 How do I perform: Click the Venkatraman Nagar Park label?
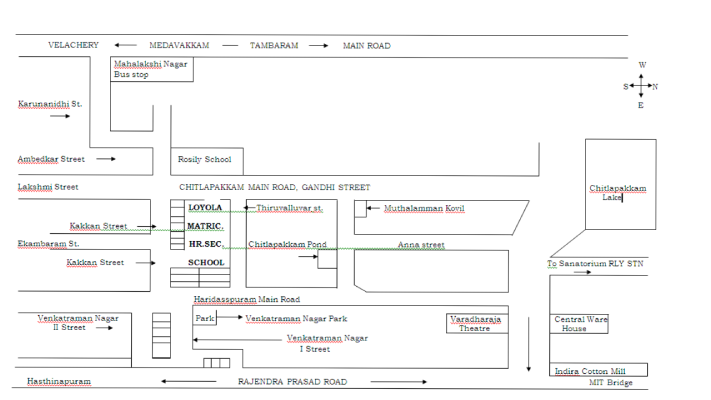tap(296, 319)
